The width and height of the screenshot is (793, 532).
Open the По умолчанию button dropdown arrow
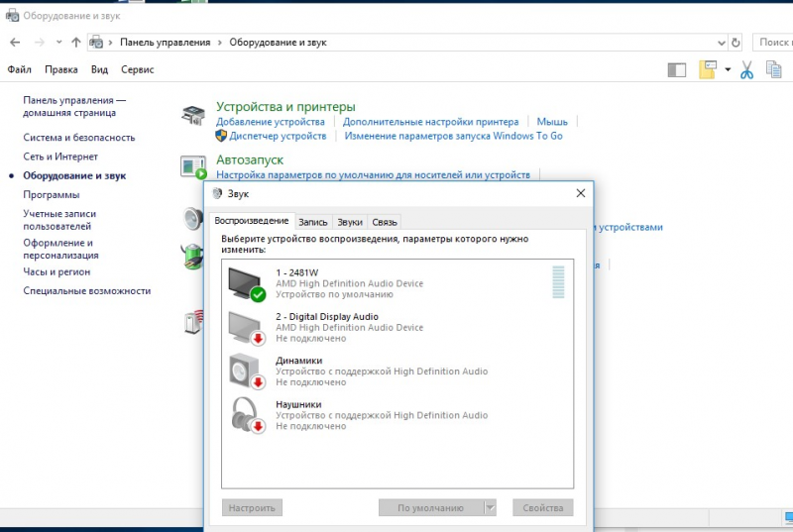[490, 508]
